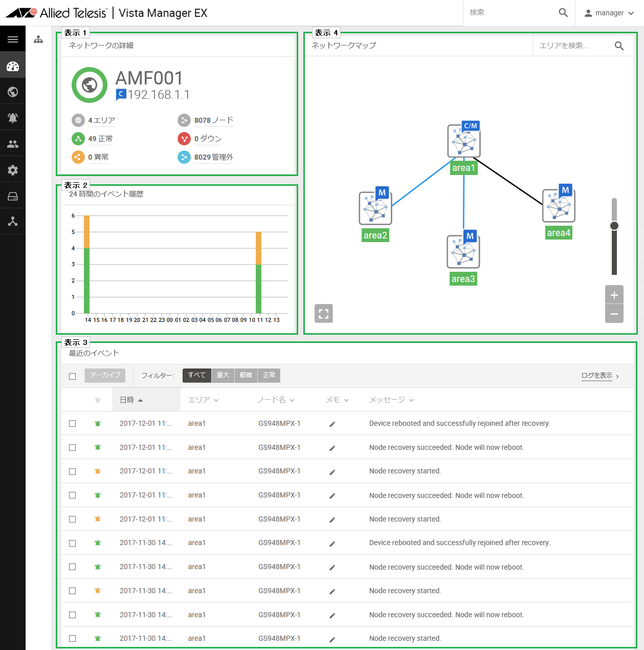Open the user management icon in sidebar

(x=13, y=144)
